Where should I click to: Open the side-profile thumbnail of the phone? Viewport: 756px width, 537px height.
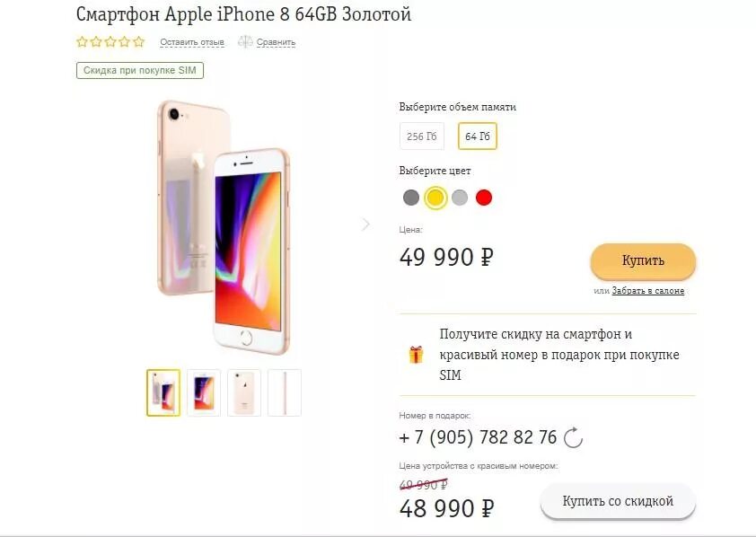point(285,392)
